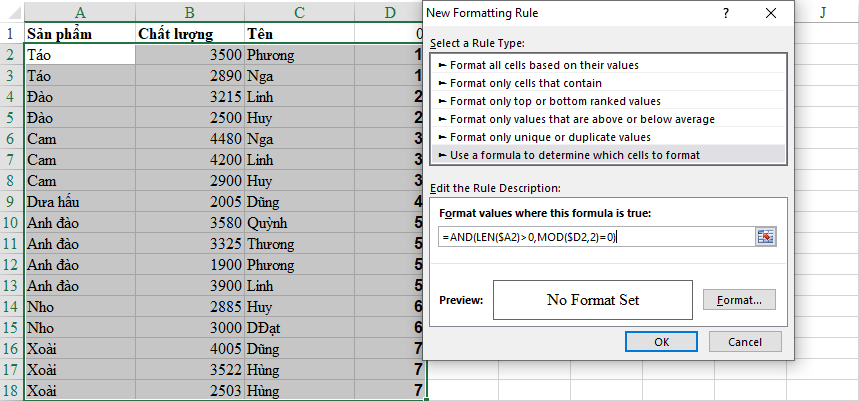Click cell 'Cam' in row 6
This screenshot has height=401, width=859.
[80, 139]
